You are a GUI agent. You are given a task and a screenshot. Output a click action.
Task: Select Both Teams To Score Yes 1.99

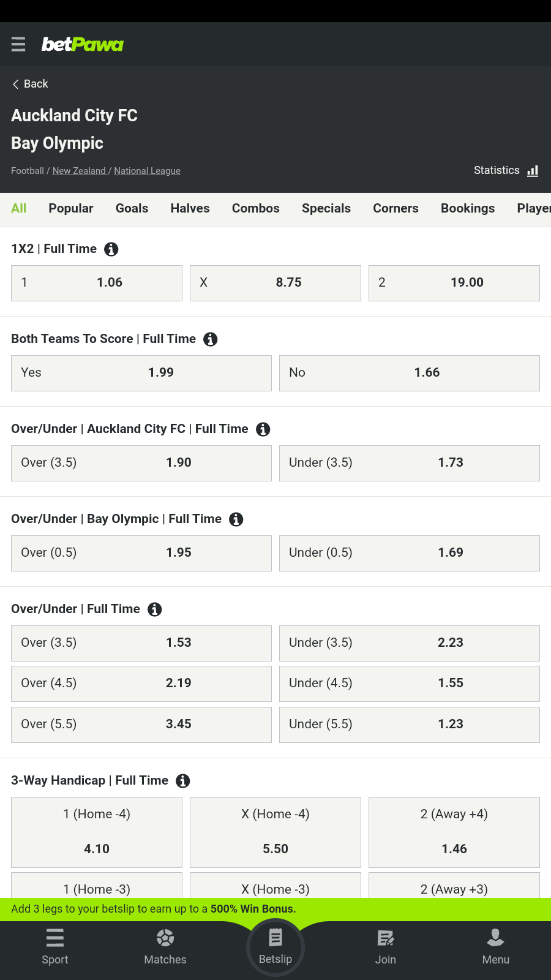click(141, 373)
